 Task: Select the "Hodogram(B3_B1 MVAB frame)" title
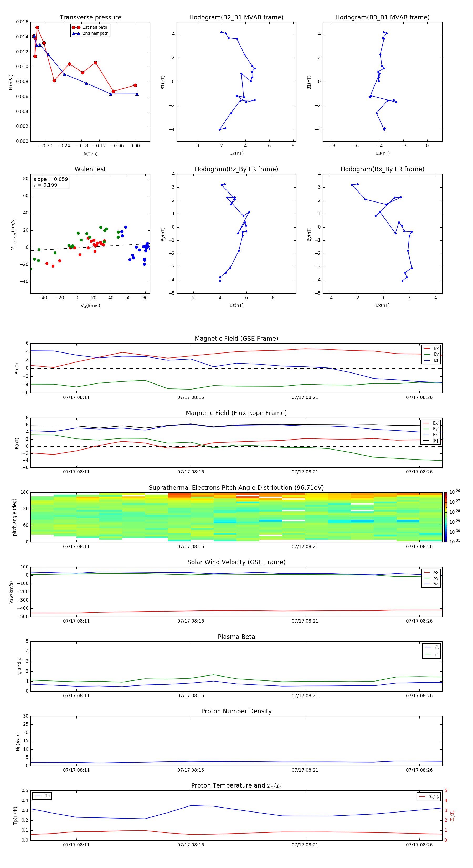click(382, 18)
